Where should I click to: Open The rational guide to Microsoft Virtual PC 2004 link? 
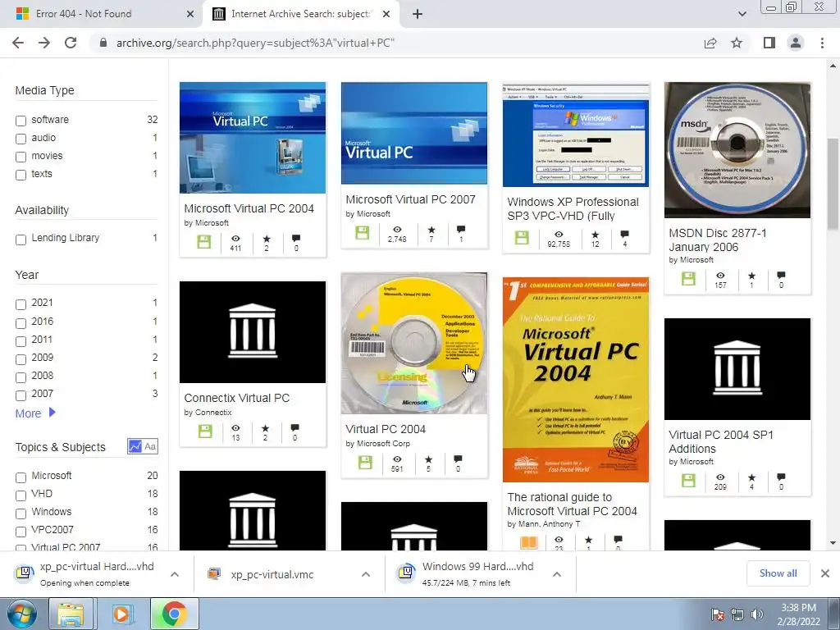pyautogui.click(x=572, y=504)
